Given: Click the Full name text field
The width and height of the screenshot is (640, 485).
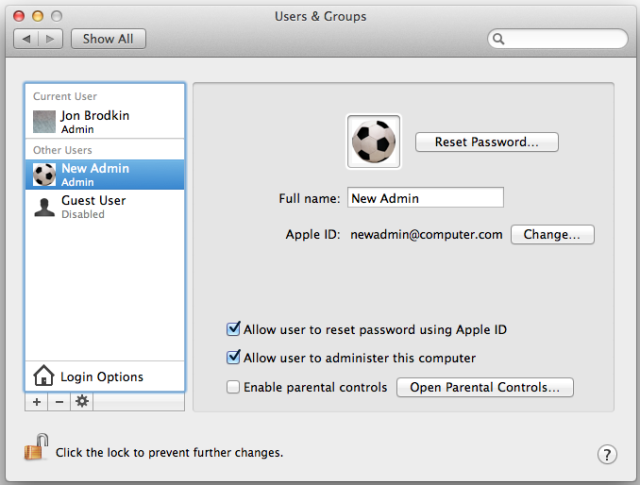Looking at the screenshot, I should click(x=425, y=198).
